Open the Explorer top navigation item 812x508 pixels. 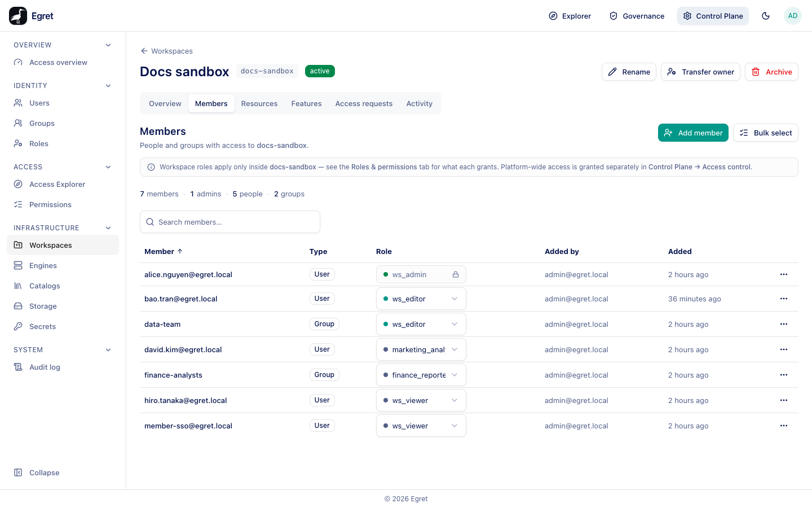(570, 16)
